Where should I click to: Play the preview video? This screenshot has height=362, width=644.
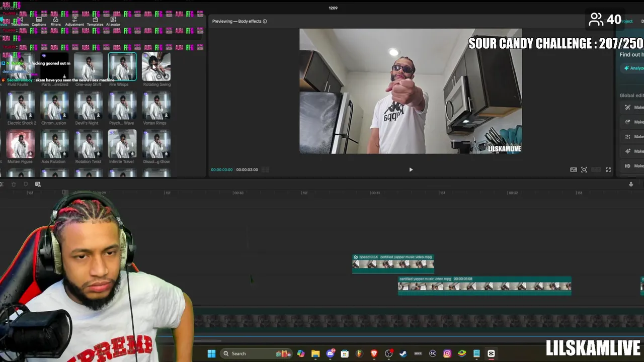tap(411, 170)
